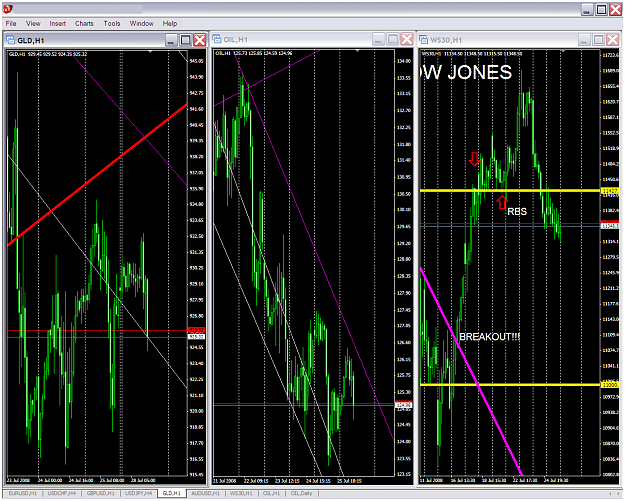Screen dimensions: 625x501
Task: Minimize the main application window
Action: point(587,10)
